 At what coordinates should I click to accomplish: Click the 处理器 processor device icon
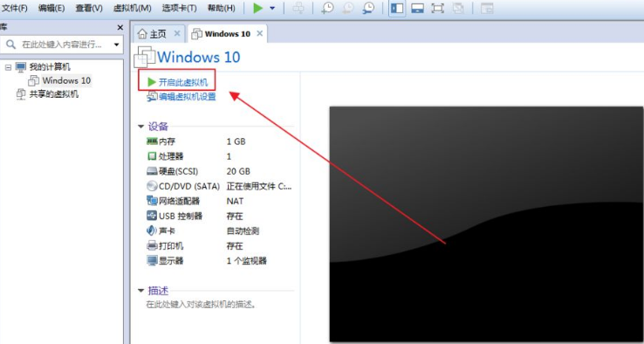152,156
